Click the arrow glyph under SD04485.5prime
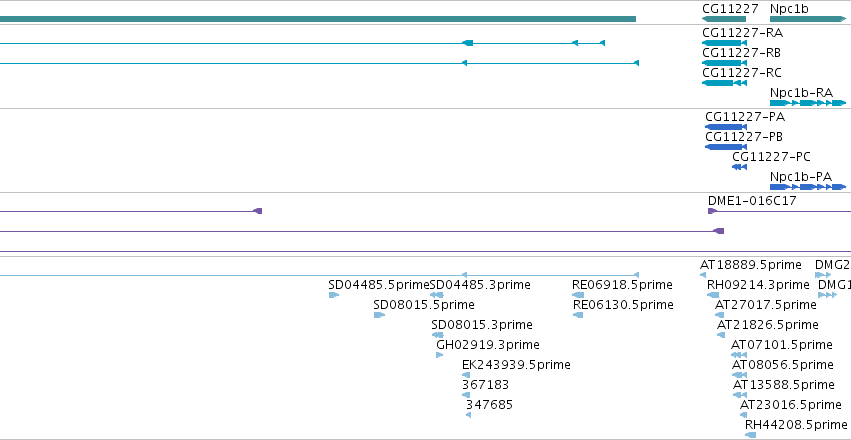 334,295
